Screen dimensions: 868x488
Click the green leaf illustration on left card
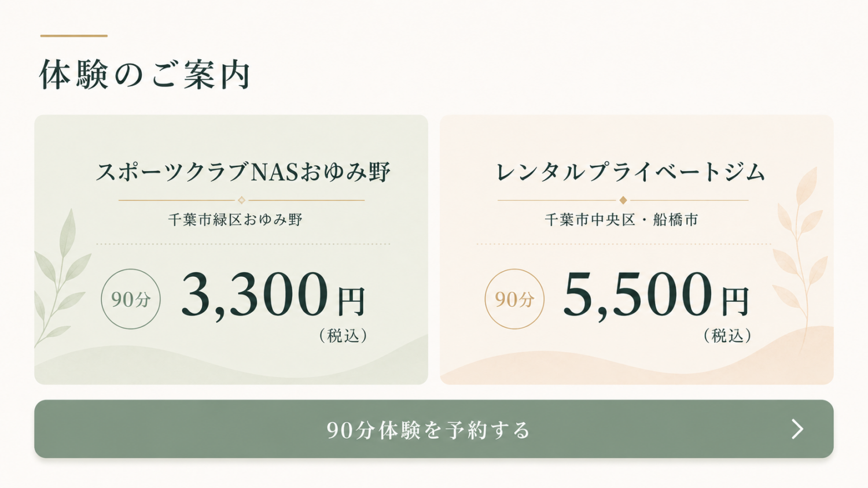pyautogui.click(x=60, y=278)
